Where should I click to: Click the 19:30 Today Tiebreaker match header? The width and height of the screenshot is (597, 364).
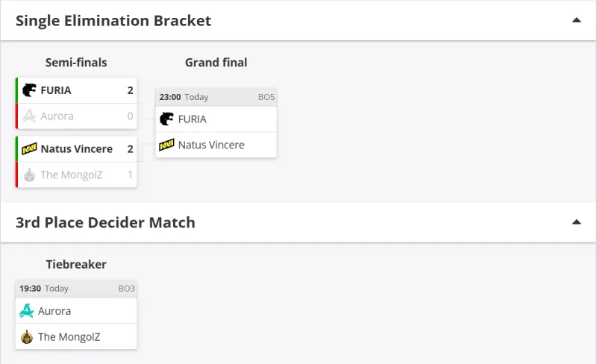click(76, 289)
